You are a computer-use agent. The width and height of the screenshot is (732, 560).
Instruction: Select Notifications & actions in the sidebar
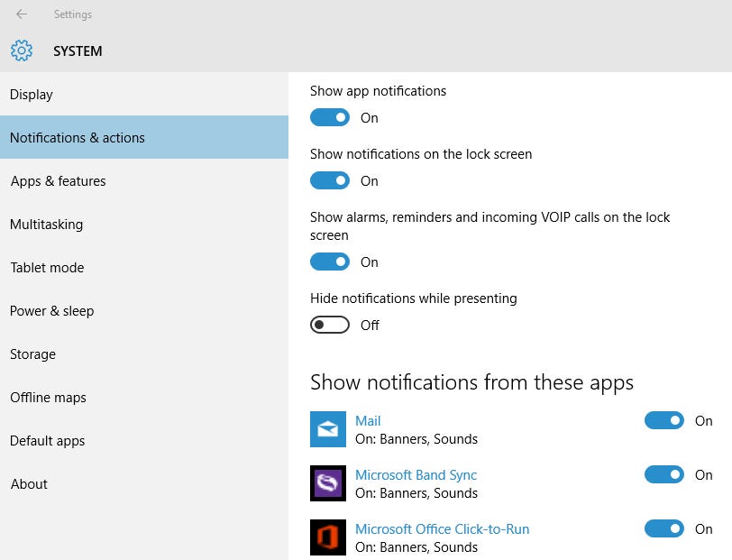pos(78,137)
